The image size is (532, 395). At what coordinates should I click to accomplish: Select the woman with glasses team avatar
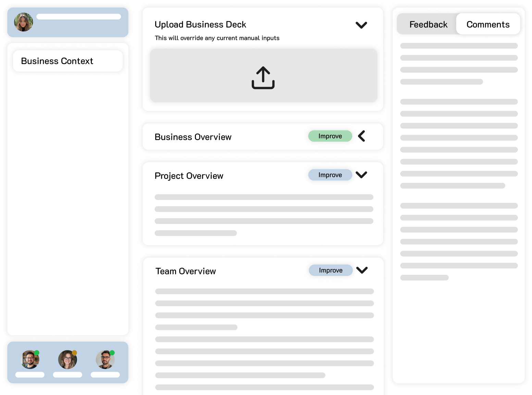(67, 360)
